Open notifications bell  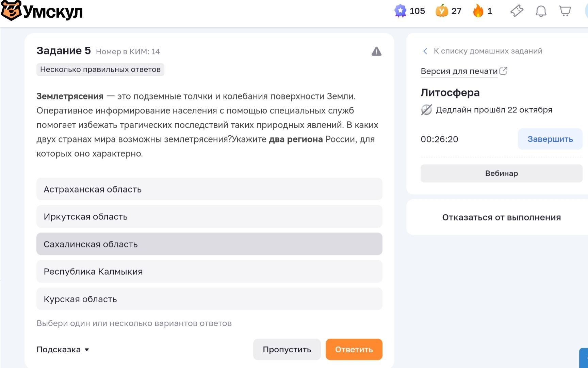(x=541, y=11)
